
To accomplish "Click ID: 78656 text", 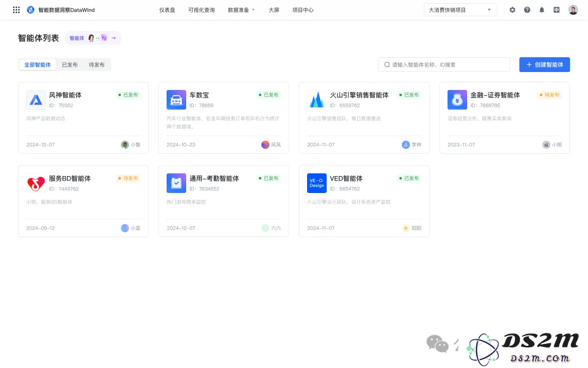I will pyautogui.click(x=201, y=106).
